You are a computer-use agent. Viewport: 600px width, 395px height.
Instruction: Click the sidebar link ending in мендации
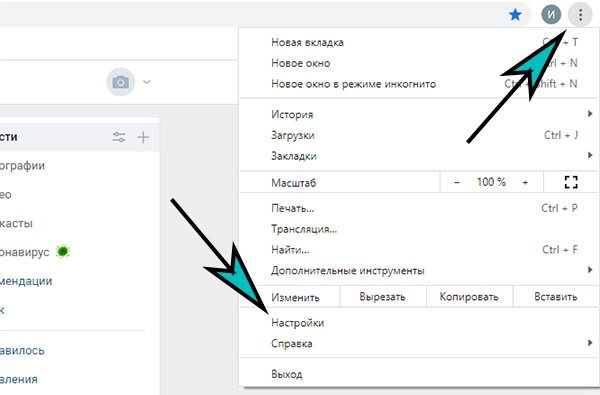[x=26, y=281]
